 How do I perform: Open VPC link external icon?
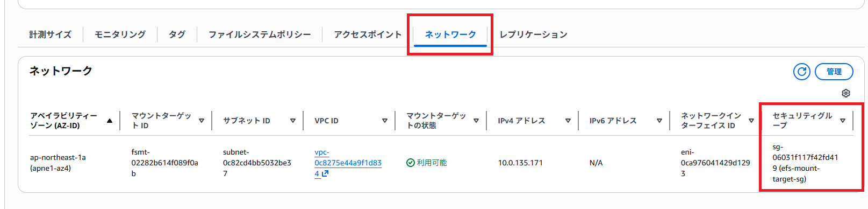coord(325,173)
